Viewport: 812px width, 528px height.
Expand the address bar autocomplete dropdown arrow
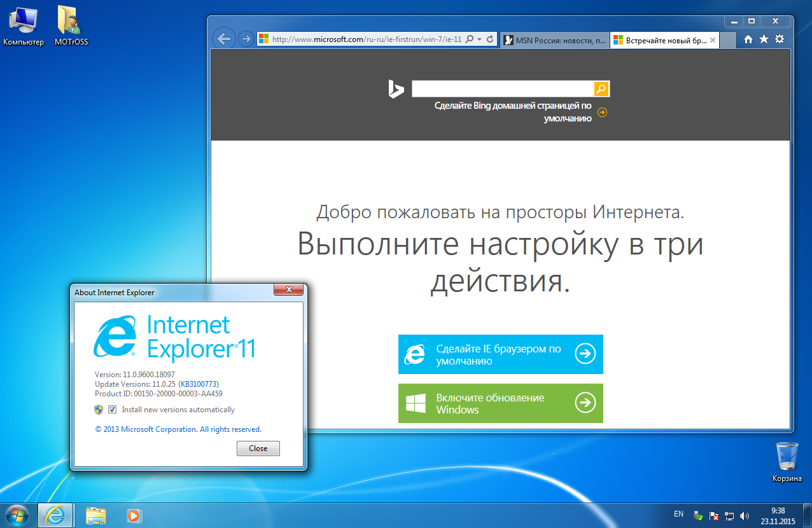[479, 39]
